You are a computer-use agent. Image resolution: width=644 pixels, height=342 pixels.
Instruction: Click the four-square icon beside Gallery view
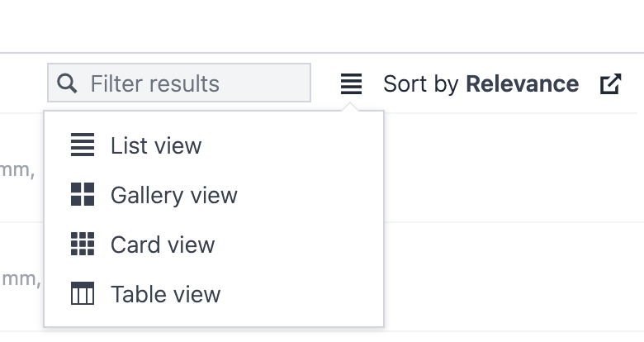(x=83, y=195)
